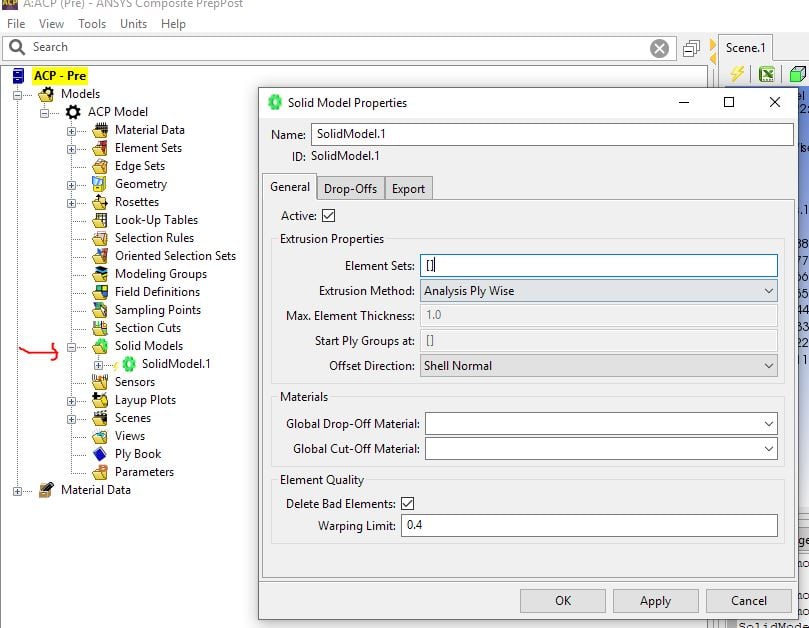This screenshot has height=628, width=809.
Task: Click the bottom-level Material Data icon
Action: (46, 490)
